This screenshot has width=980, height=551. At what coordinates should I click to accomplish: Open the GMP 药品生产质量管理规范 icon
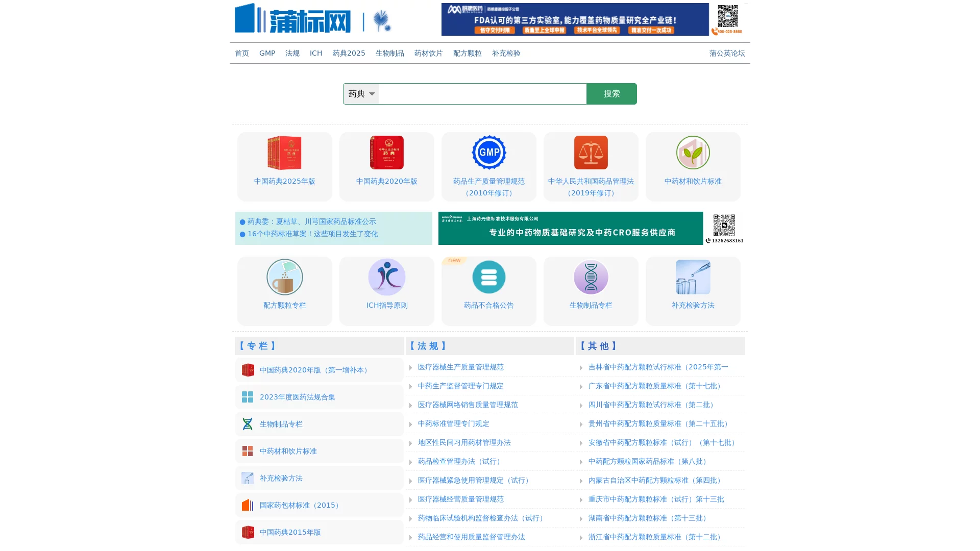pos(488,152)
